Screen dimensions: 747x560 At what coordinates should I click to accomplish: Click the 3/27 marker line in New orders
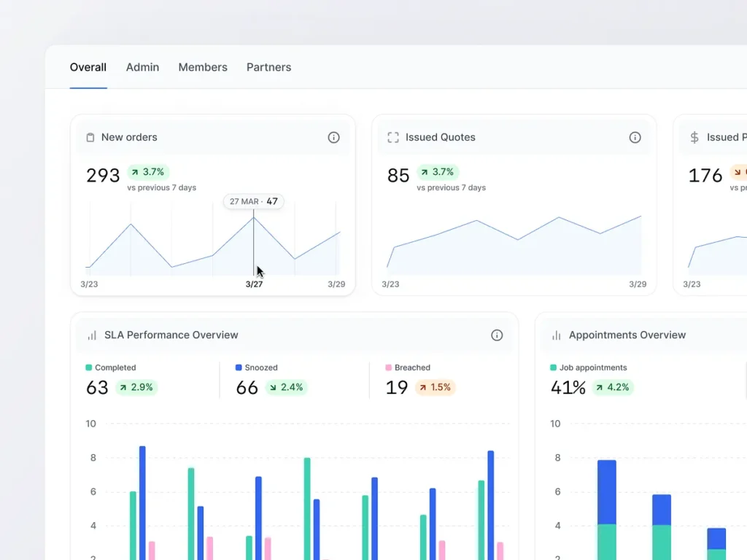click(253, 243)
